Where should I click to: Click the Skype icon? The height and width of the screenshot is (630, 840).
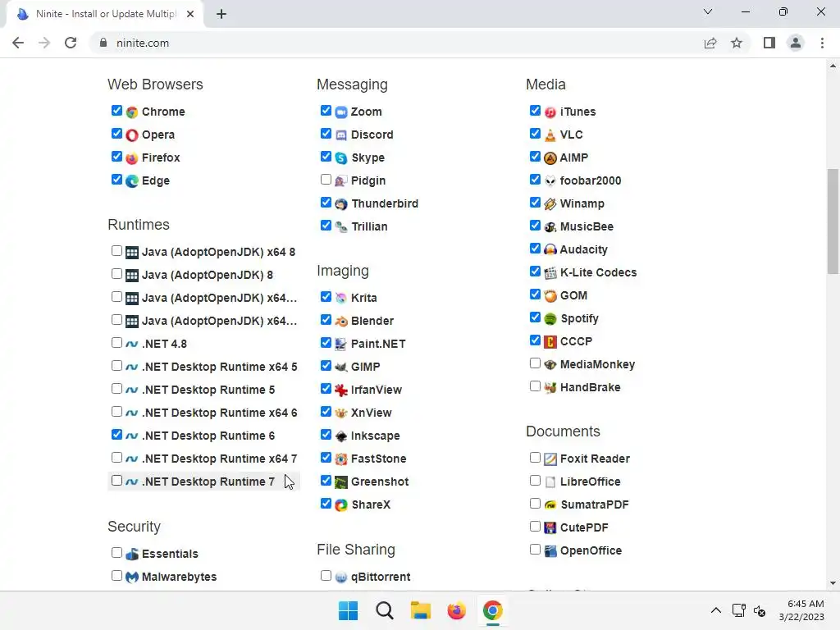(341, 158)
